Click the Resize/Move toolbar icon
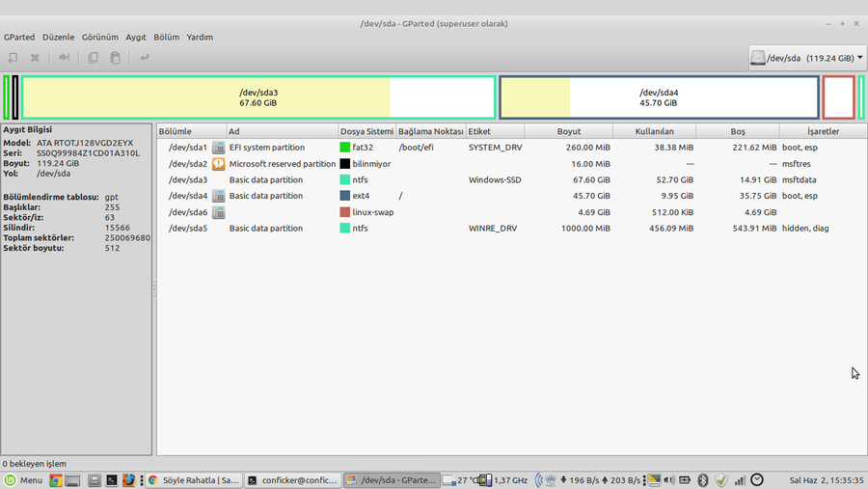The width and height of the screenshot is (868, 489). (x=65, y=58)
